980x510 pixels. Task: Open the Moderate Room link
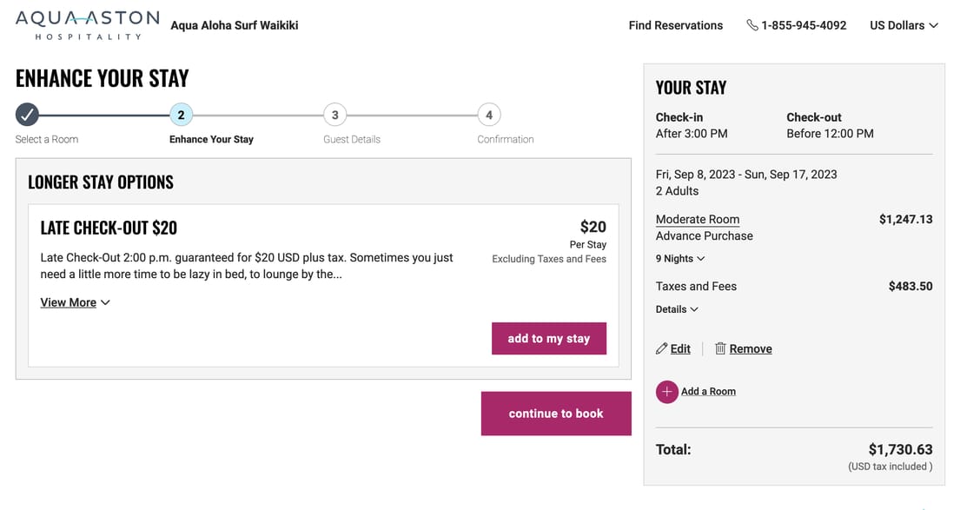point(698,219)
